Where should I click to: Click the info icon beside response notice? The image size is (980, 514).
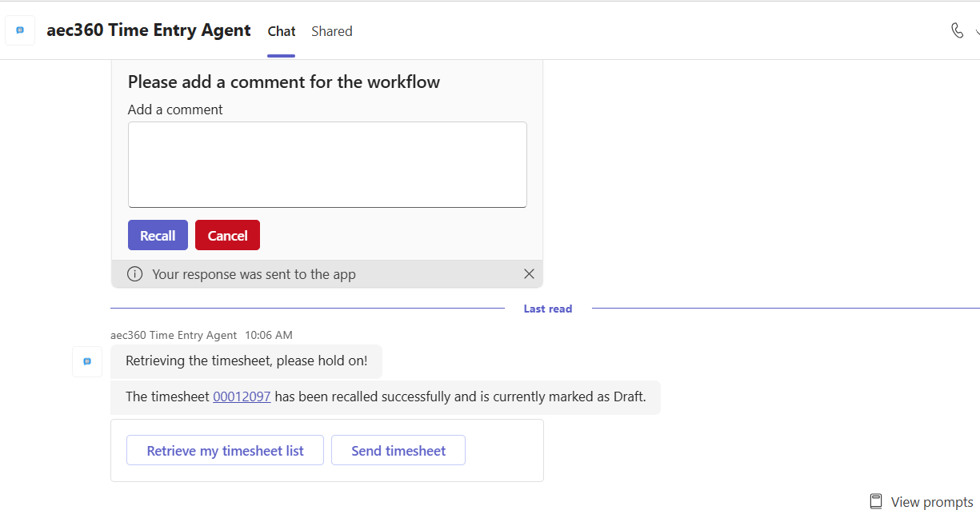pos(135,274)
